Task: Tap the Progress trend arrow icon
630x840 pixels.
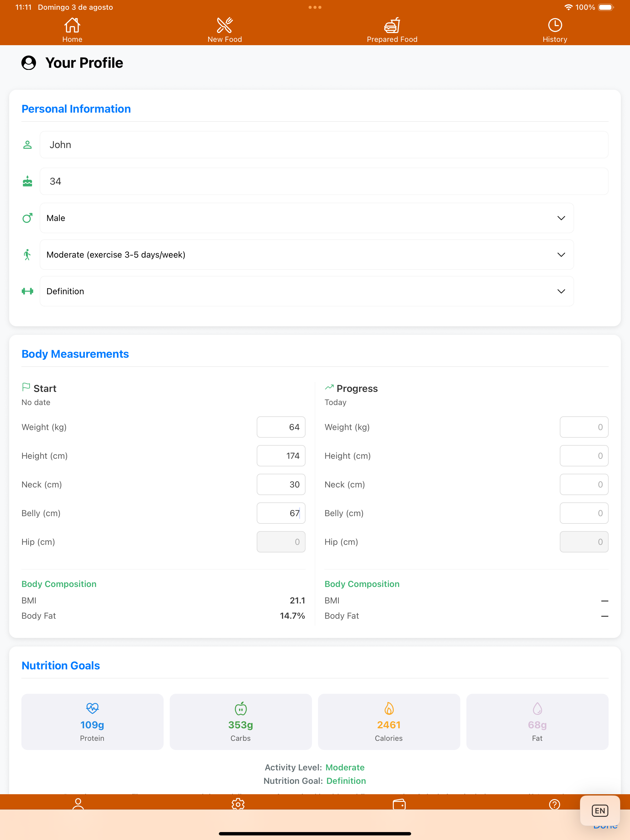Action: pyautogui.click(x=329, y=387)
